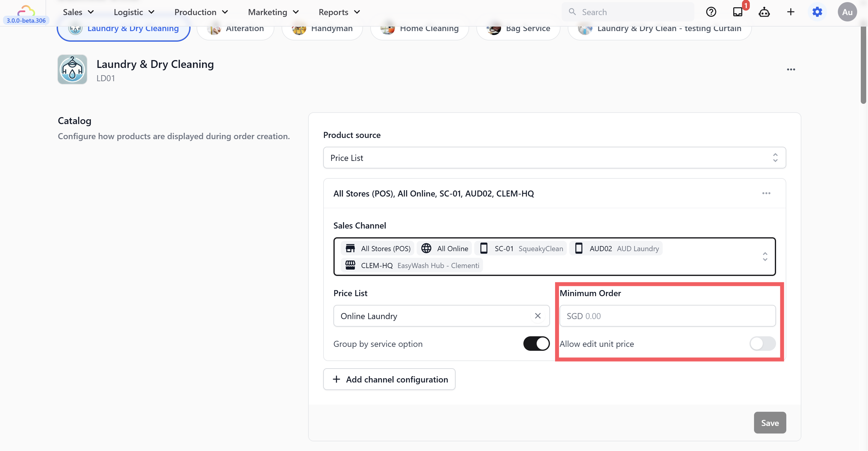Screen dimensions: 868x451
Task: Open the three-dot menu beside Laundry & Dry Cleaning title
Action: (791, 69)
